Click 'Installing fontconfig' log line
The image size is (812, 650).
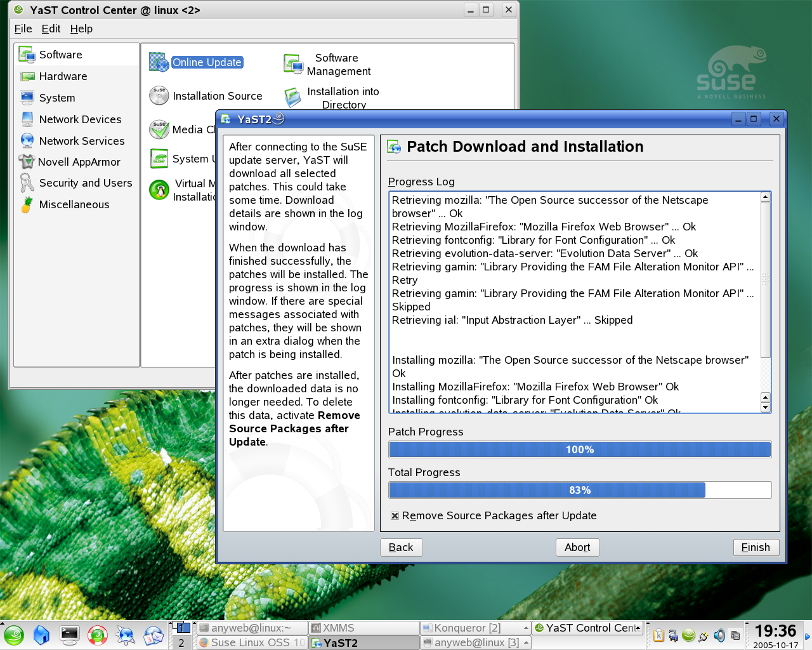coord(525,400)
